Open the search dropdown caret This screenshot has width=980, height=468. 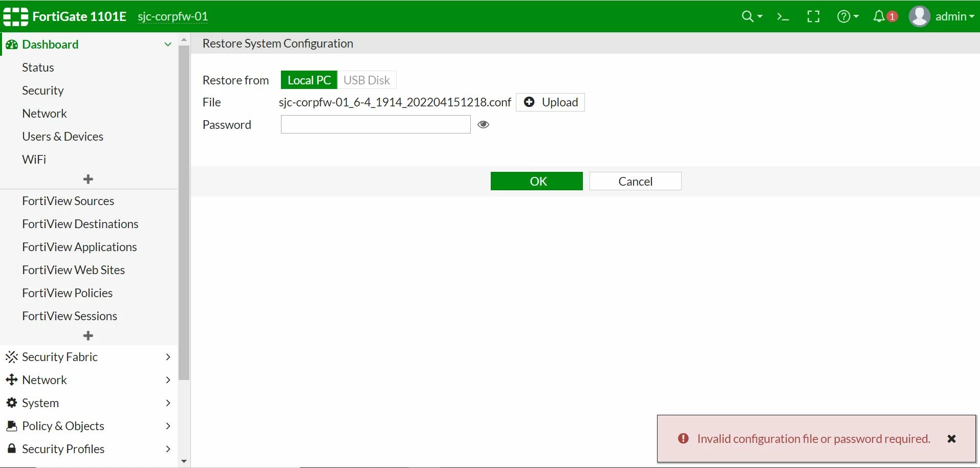point(760,17)
